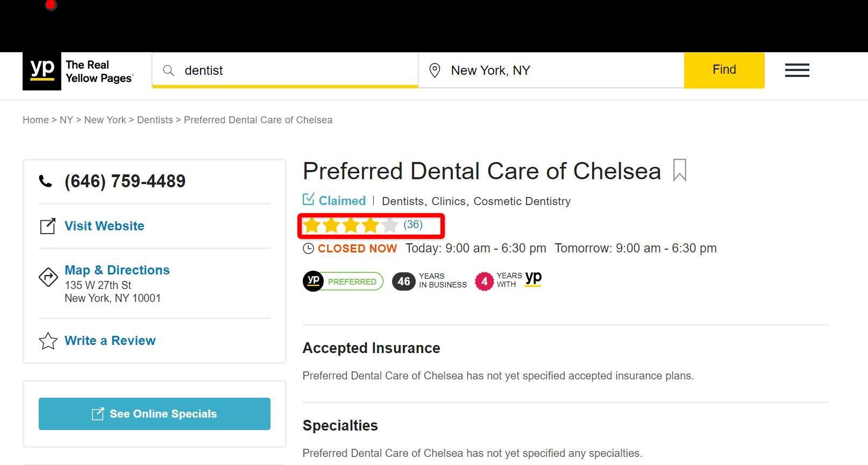This screenshot has width=868, height=465.
Task: Click the magnifying glass search icon
Action: pos(168,70)
